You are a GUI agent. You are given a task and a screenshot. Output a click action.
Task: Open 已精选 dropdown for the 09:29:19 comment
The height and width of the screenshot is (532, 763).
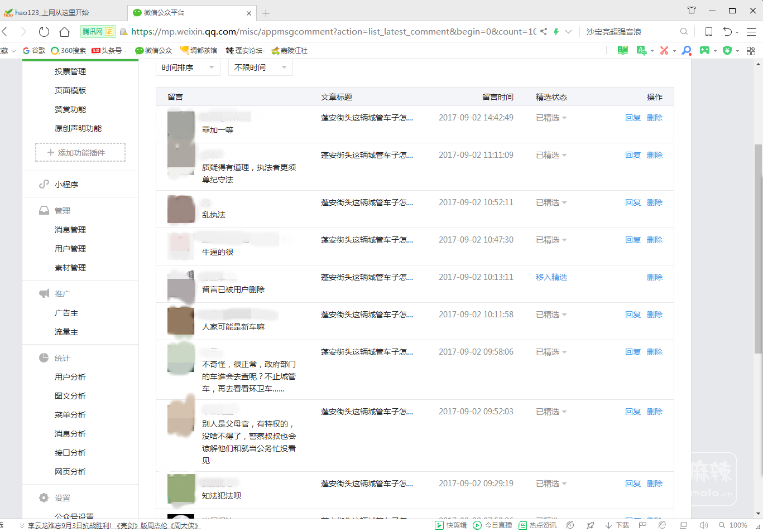pos(551,483)
